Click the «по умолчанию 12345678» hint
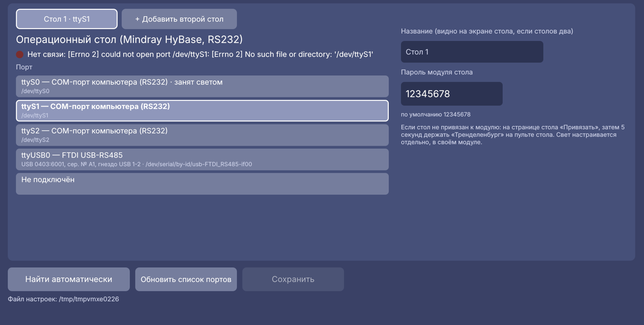The image size is (644, 325). point(436,114)
